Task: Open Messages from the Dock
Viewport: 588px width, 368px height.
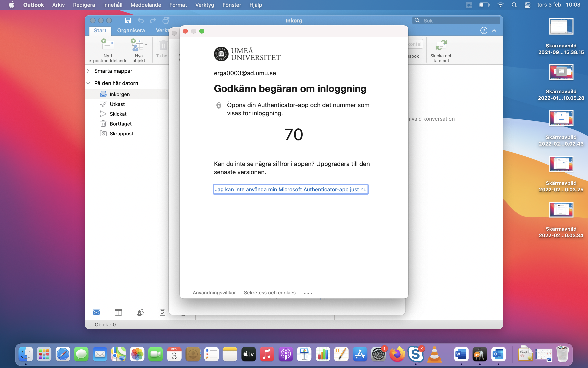Action: click(x=81, y=354)
